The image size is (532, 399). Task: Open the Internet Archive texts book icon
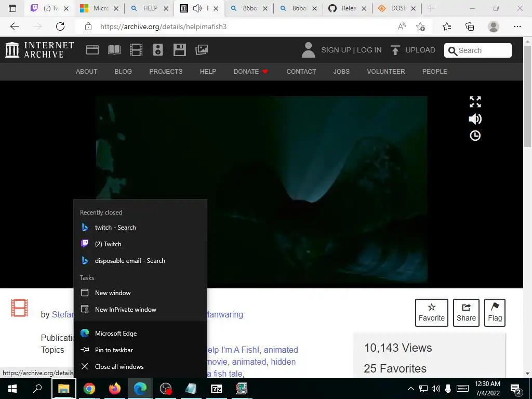(x=114, y=50)
